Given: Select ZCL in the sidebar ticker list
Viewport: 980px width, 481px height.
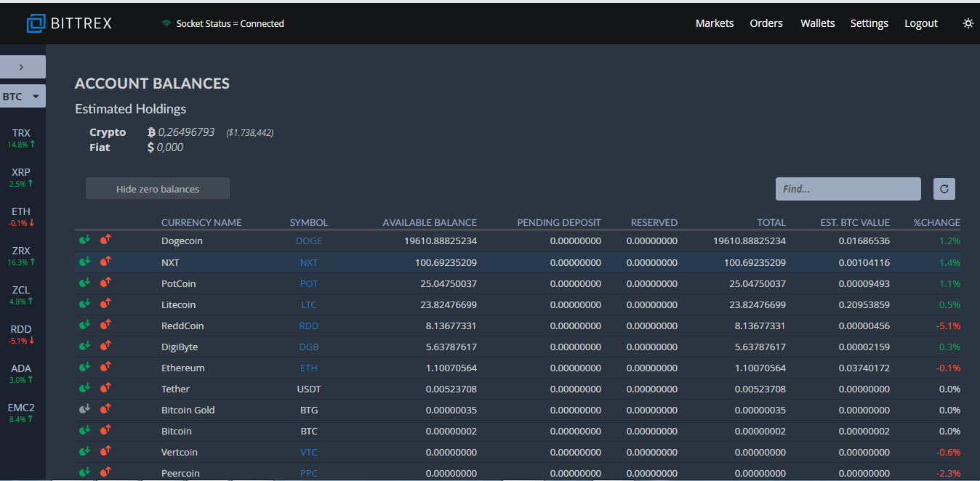Looking at the screenshot, I should 22,295.
